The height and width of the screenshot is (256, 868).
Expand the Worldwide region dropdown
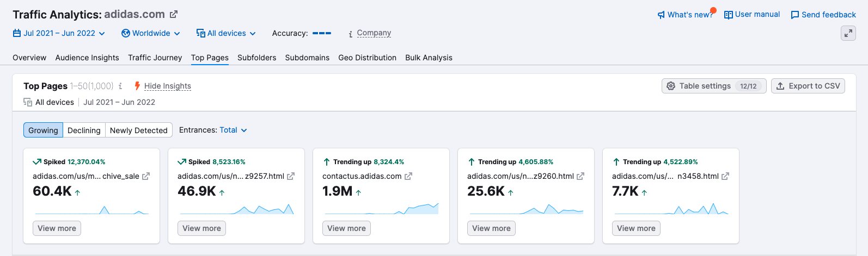(x=151, y=33)
